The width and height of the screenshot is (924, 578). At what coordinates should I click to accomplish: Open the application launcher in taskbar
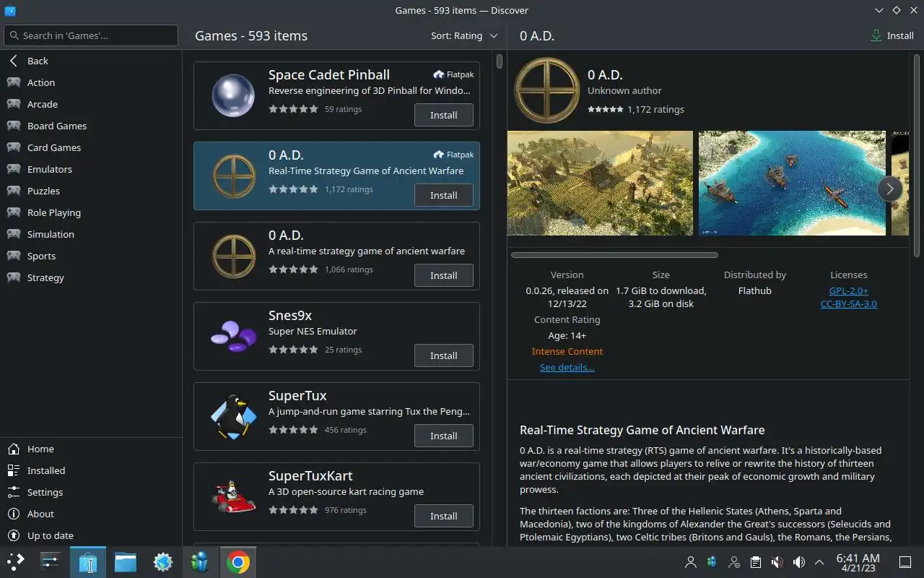[15, 562]
